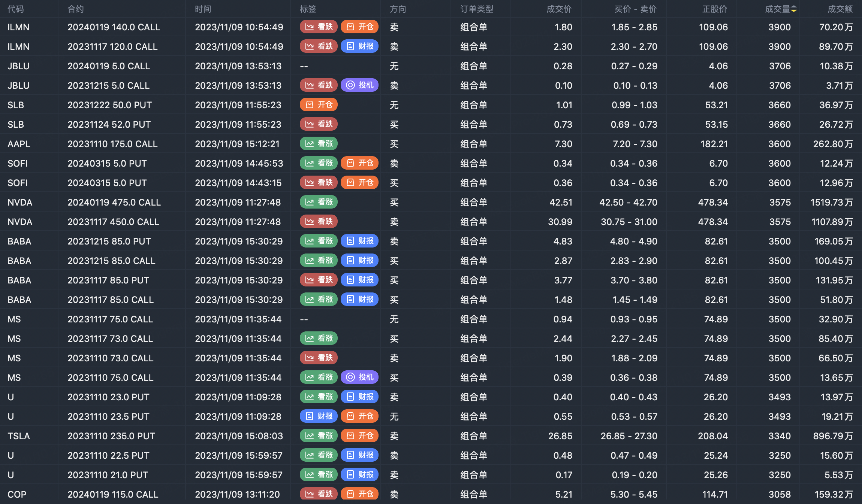Click the 财报 tag on U 23.0 PUT row
Image resolution: width=862 pixels, height=504 pixels.
click(x=359, y=397)
